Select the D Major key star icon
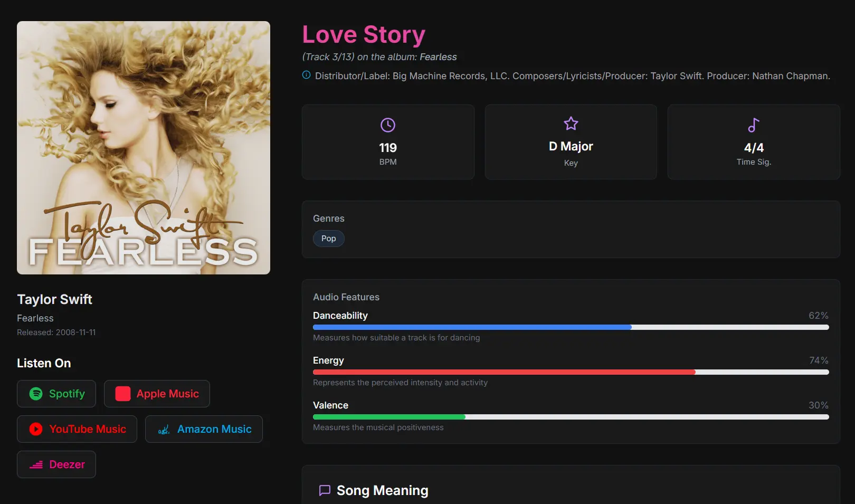 pyautogui.click(x=571, y=123)
